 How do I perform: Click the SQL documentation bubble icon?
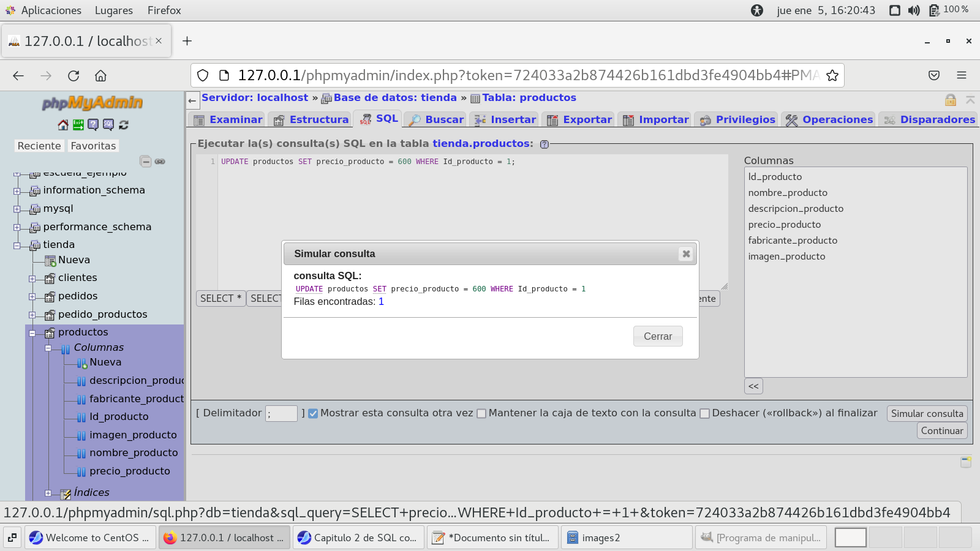click(x=108, y=125)
